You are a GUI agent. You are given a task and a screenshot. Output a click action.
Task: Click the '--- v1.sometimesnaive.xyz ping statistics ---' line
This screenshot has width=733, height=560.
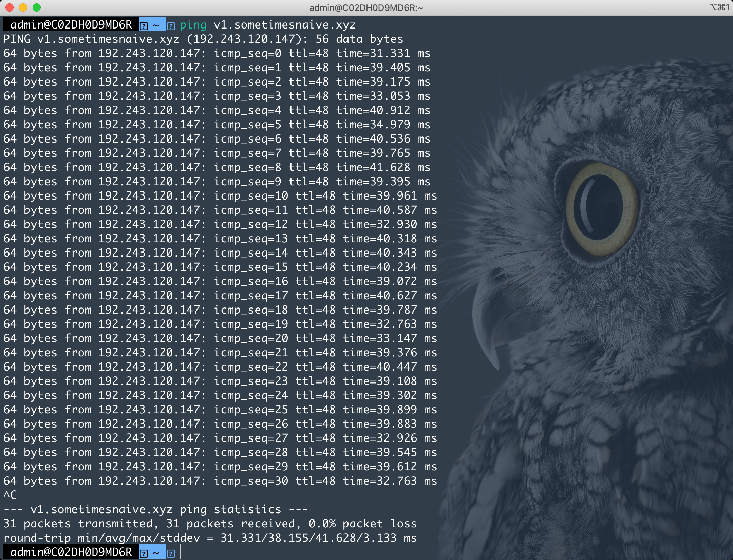[x=156, y=509]
